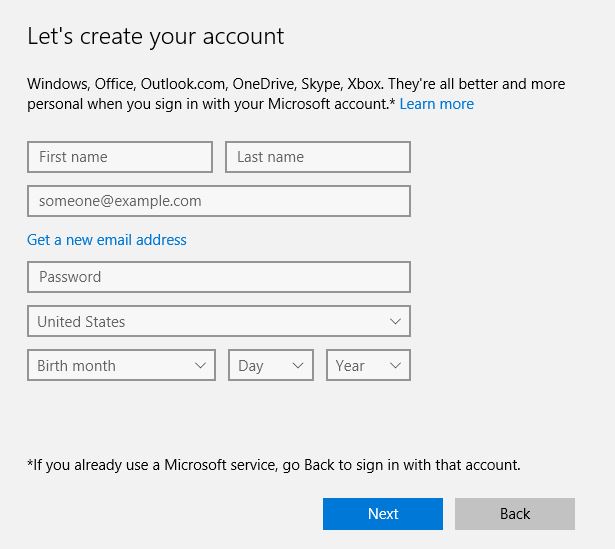Click the 'If you already use a Microsoft service' note
The image size is (615, 549).
274,465
